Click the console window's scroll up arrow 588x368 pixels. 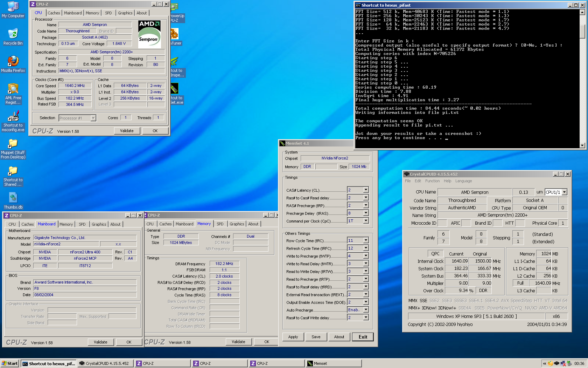[582, 12]
